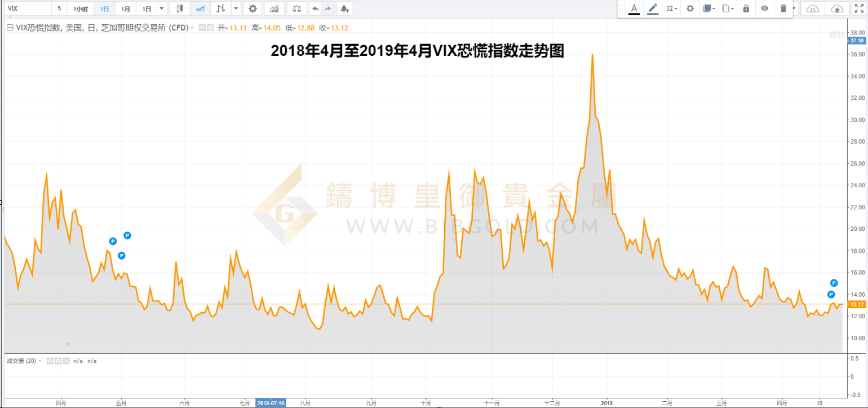Undo the last chart action
The height and width of the screenshot is (408, 868).
pyautogui.click(x=315, y=8)
